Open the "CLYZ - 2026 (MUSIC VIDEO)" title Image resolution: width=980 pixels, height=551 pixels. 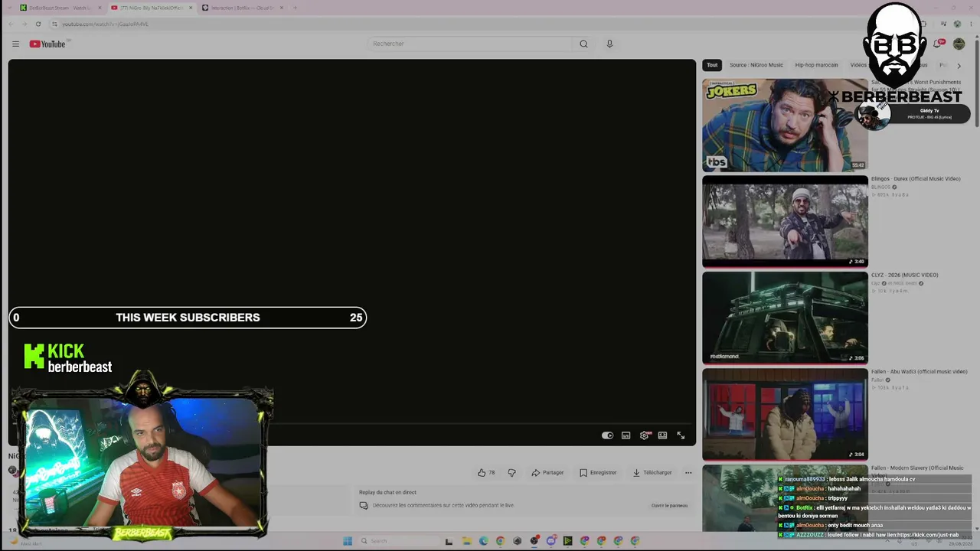click(x=904, y=275)
